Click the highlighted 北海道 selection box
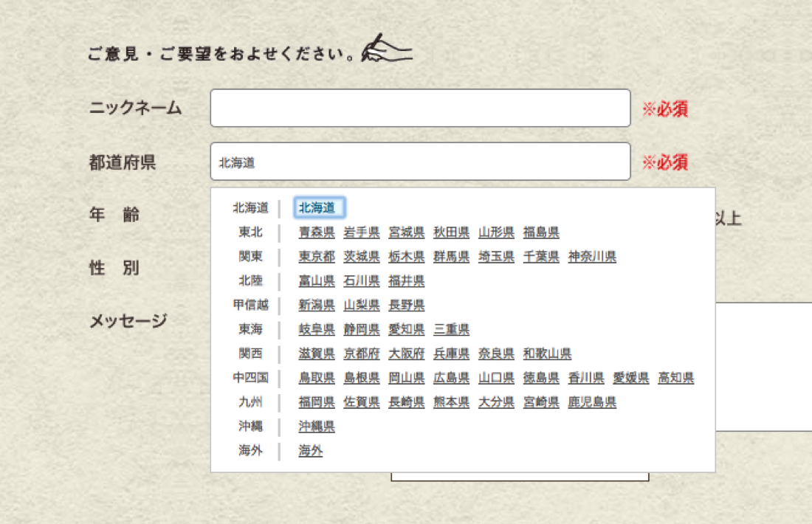 coord(318,208)
